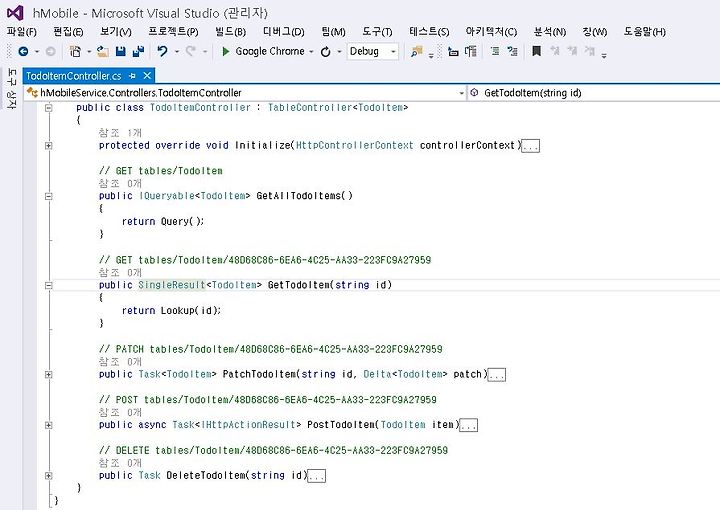720x510 pixels.
Task: Open the 테스트(S) menu
Action: point(429,32)
